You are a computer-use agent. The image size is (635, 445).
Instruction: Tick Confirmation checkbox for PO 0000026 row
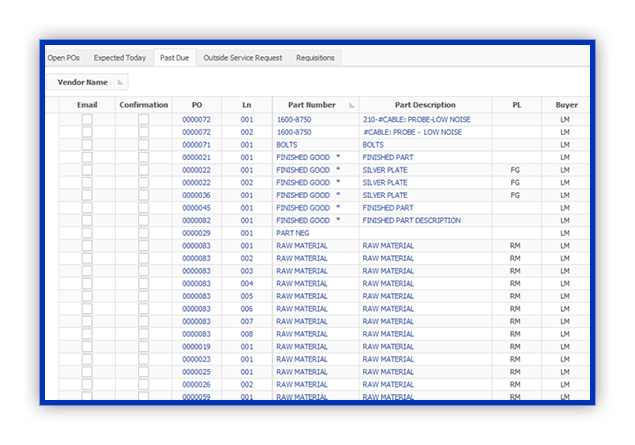(143, 384)
